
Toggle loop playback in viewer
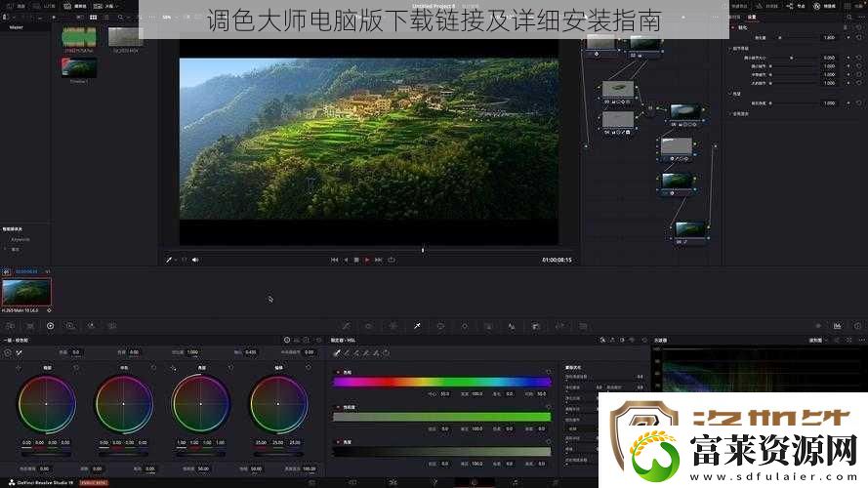pyautogui.click(x=392, y=260)
